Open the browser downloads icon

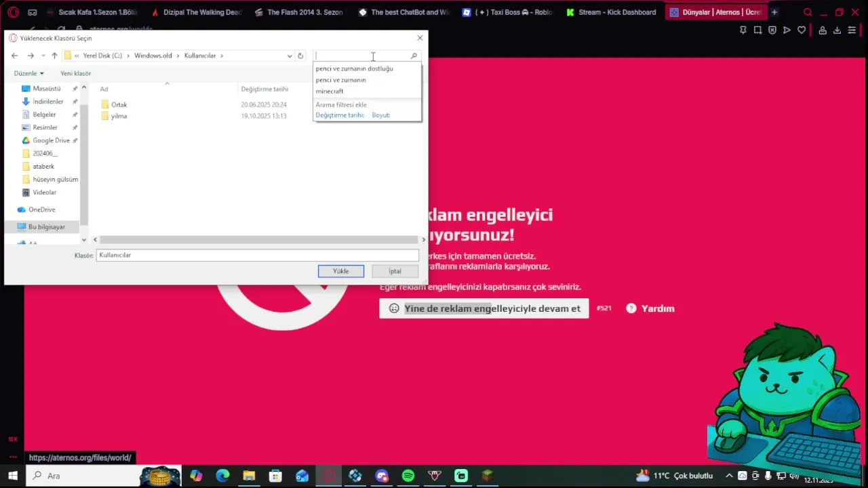(x=837, y=30)
